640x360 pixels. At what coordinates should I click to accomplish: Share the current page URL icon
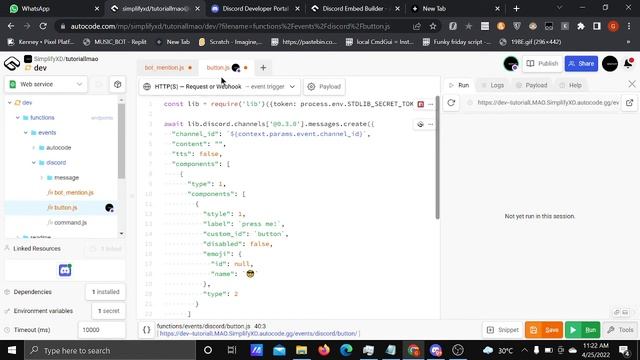point(417,26)
